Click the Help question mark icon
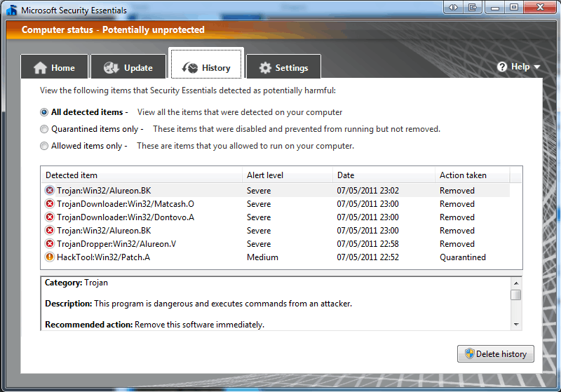The image size is (561, 392). point(502,67)
